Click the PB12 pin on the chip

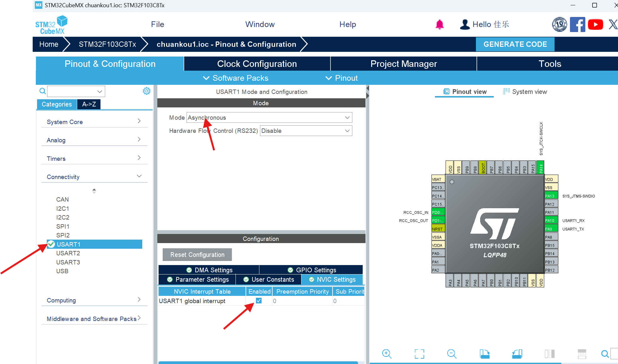[551, 270]
